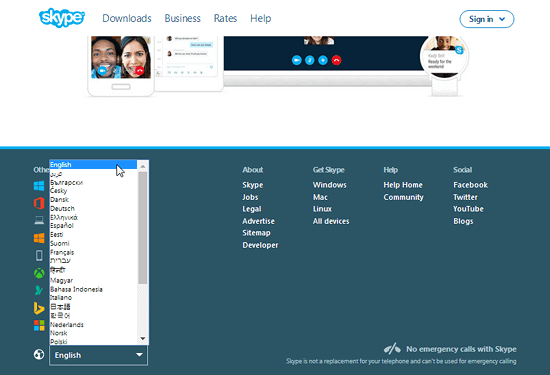Open Mac under Get Skype
The height and width of the screenshot is (375, 550).
[320, 197]
